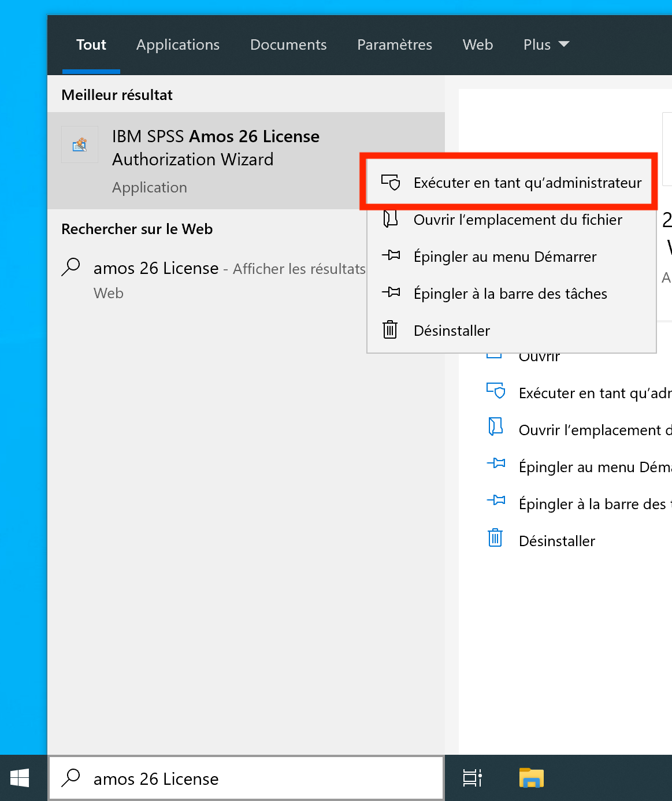Select Exécuter en tant qu'administrateur in context menu
This screenshot has width=672, height=801.
(527, 183)
